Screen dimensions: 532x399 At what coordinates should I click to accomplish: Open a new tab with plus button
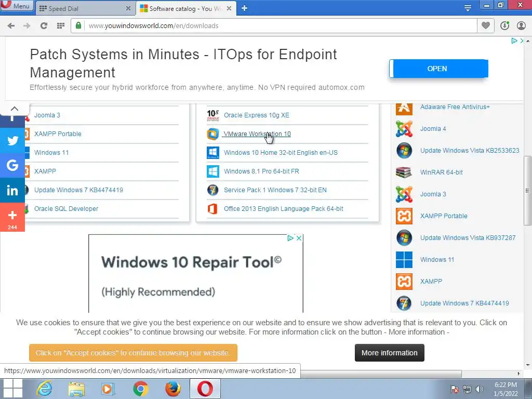(244, 8)
